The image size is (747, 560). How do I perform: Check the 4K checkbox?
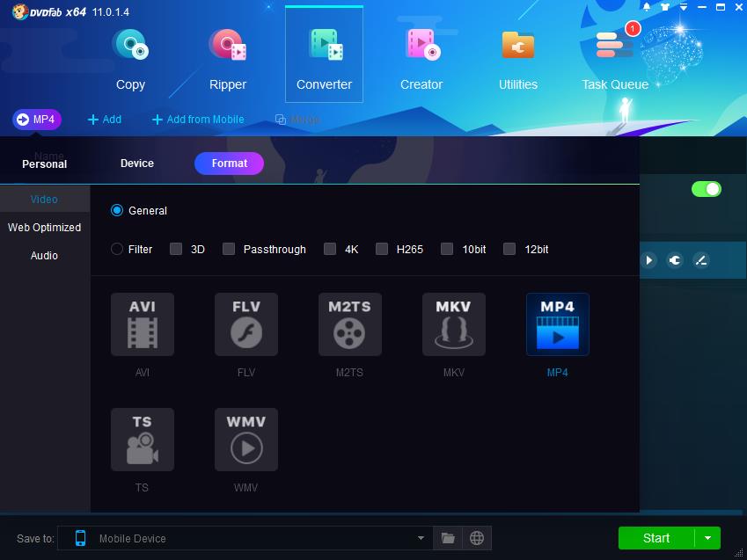[x=330, y=249]
